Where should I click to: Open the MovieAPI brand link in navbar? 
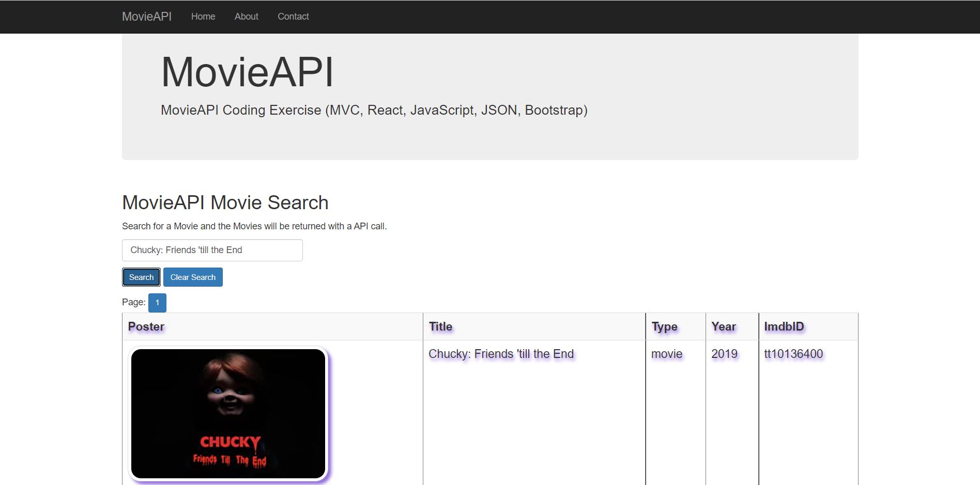[147, 17]
